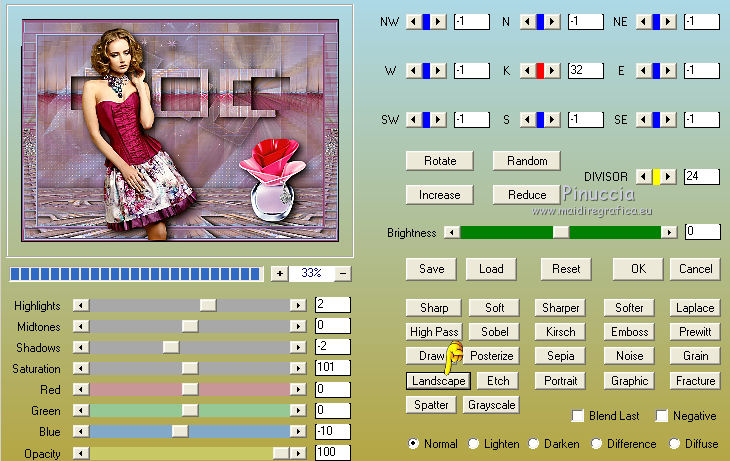Click Brightness slider right arrow

[669, 232]
